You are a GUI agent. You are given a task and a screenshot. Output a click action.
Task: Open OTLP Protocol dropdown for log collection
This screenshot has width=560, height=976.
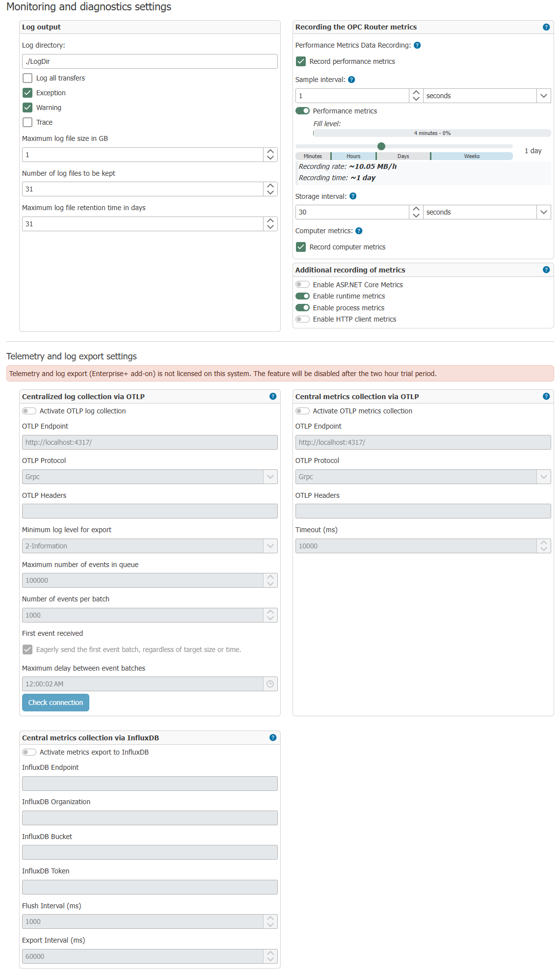(270, 477)
